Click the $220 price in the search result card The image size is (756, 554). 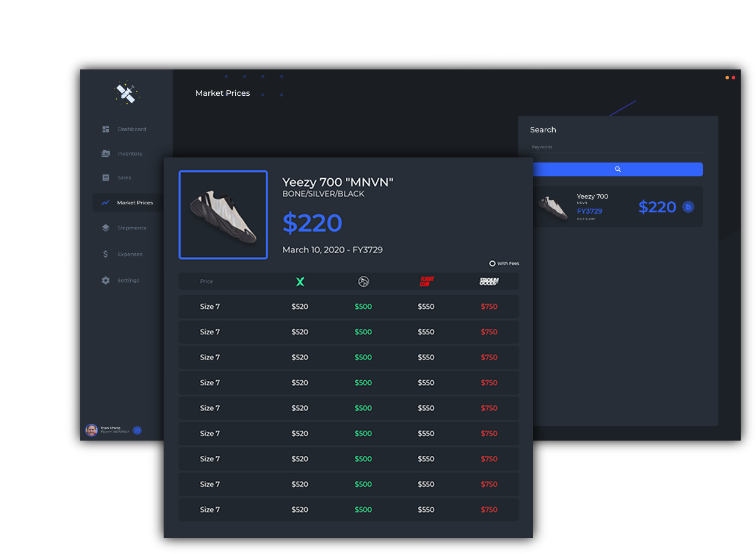pyautogui.click(x=657, y=207)
